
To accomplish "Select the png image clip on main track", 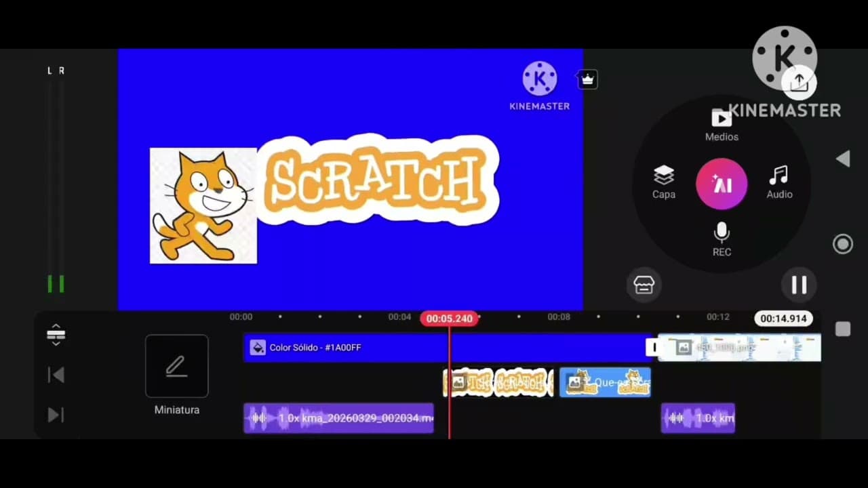I will (740, 348).
